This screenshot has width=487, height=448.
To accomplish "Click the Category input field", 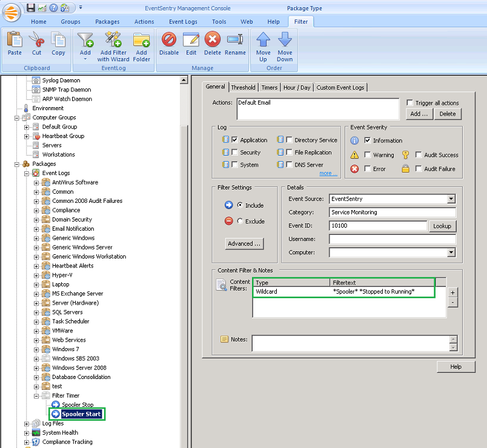I will [x=393, y=212].
